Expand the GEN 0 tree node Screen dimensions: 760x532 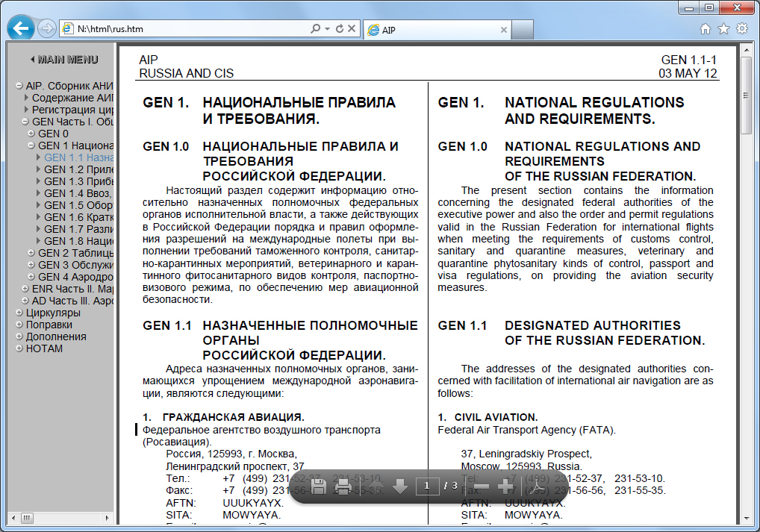[31, 134]
